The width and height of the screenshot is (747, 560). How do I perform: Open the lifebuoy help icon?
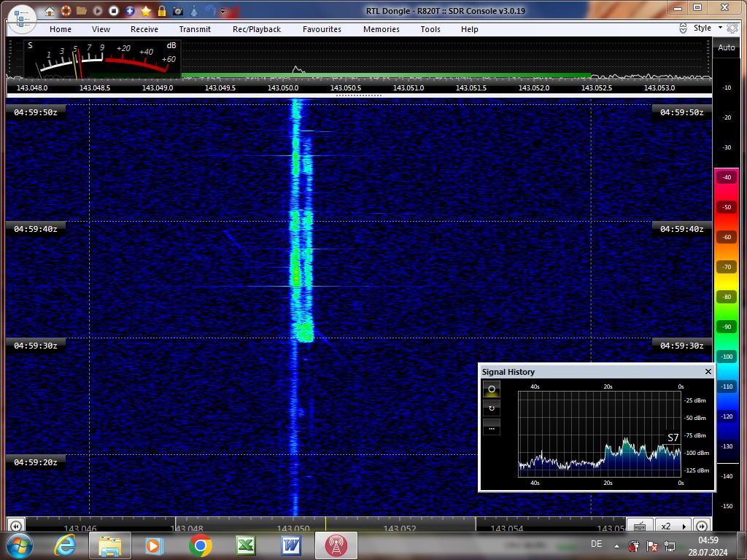click(x=65, y=10)
